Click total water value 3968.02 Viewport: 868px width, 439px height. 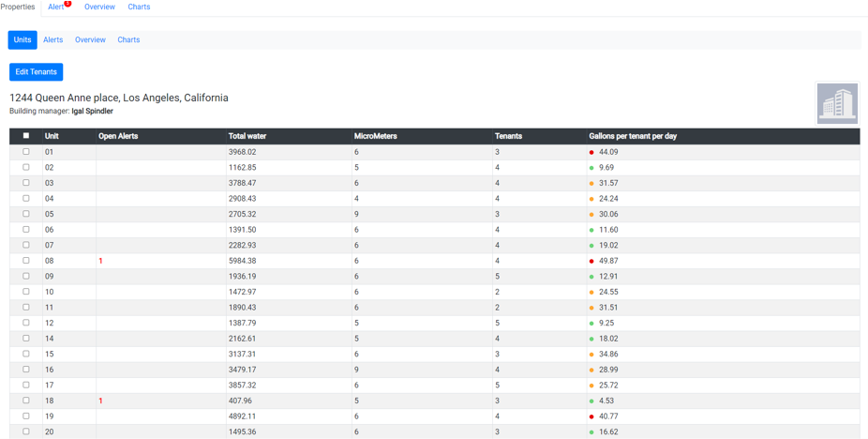click(243, 152)
